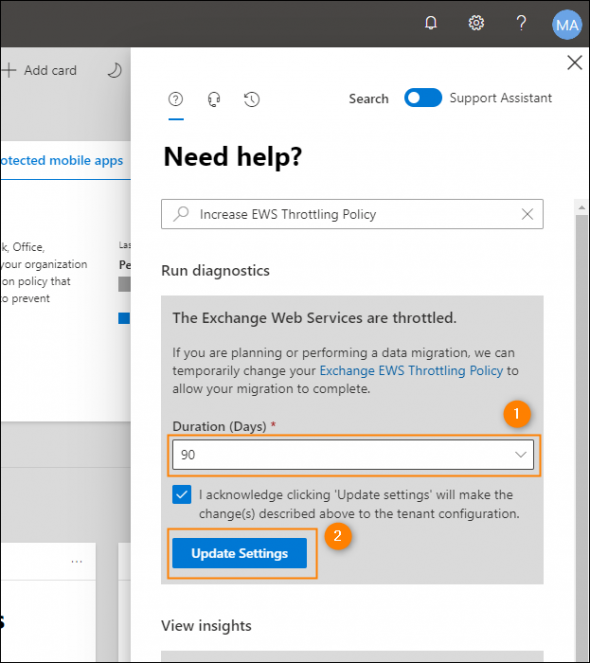Click the Update Settings button

[x=239, y=553]
